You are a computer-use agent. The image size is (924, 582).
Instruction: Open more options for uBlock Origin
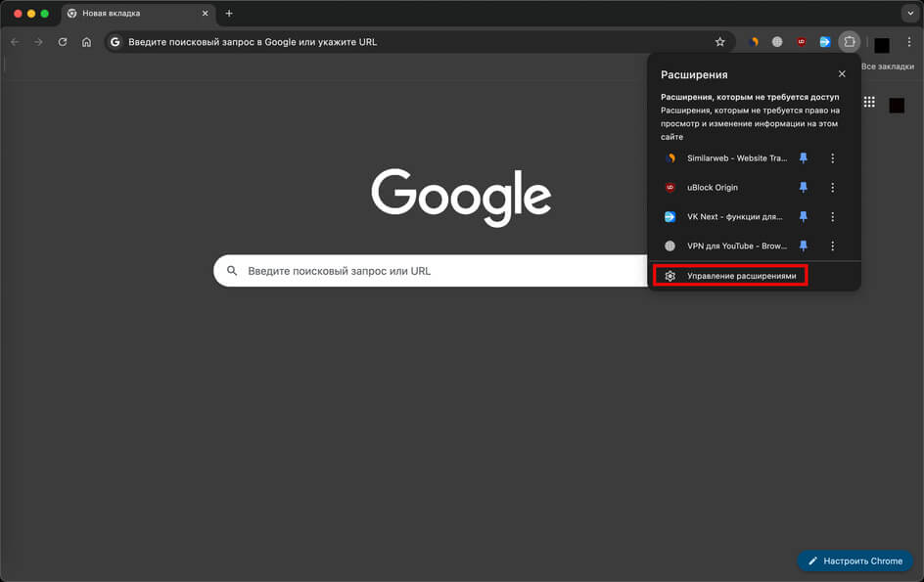pyautogui.click(x=833, y=188)
